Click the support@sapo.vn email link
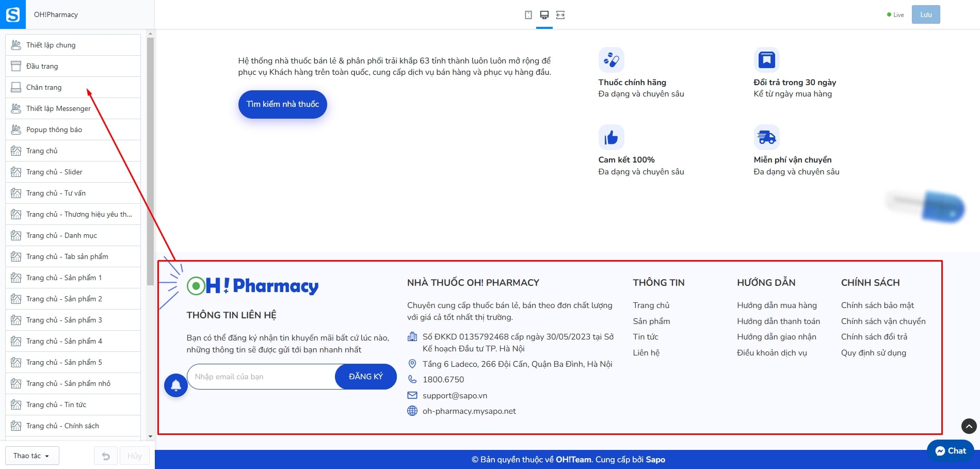This screenshot has height=469, width=980. click(x=455, y=396)
